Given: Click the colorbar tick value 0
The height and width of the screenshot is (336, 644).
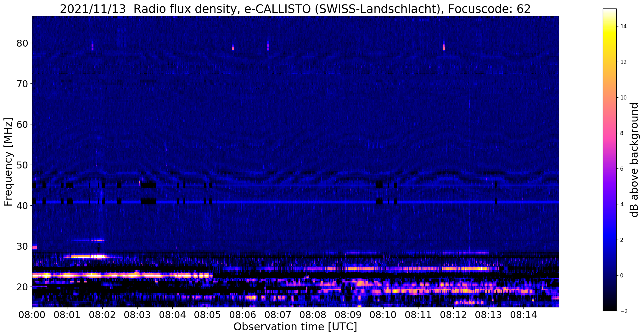Looking at the screenshot, I should (621, 276).
